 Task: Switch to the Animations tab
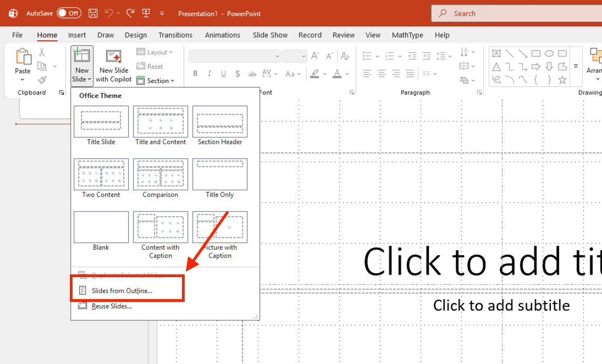pyautogui.click(x=222, y=35)
